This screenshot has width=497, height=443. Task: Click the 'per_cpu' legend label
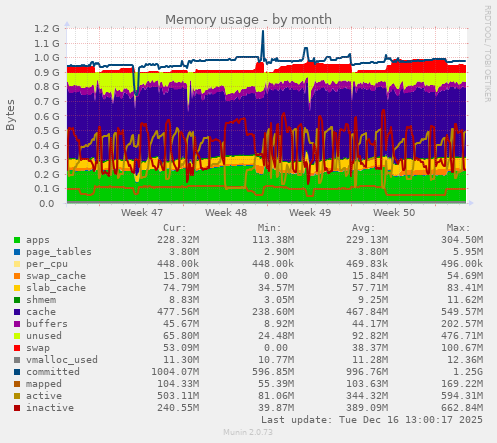tap(47, 264)
